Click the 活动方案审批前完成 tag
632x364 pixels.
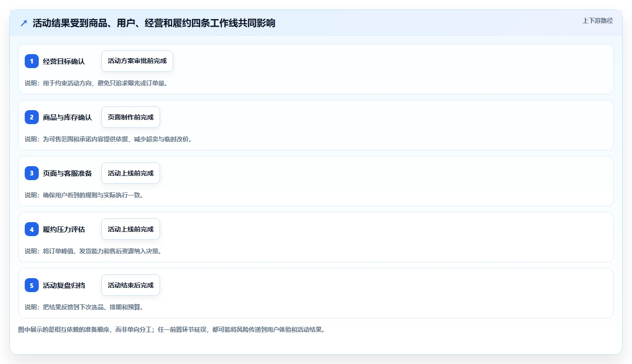[137, 61]
